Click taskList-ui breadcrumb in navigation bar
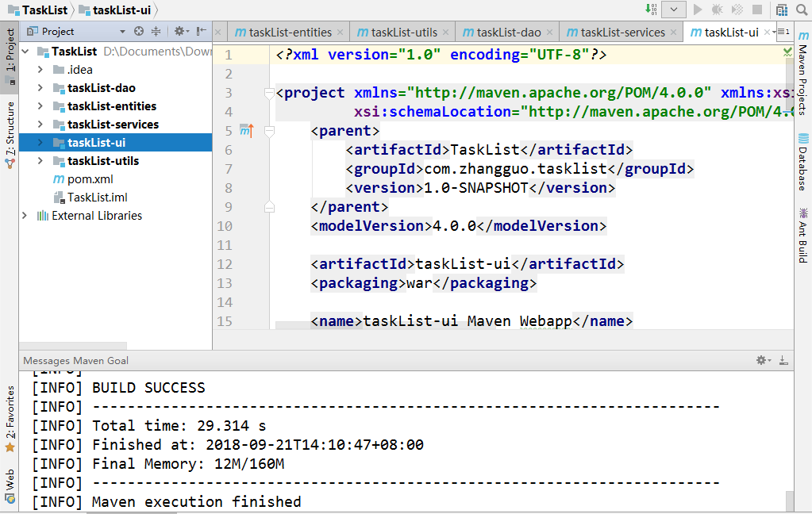The height and width of the screenshot is (514, 812). click(x=115, y=10)
